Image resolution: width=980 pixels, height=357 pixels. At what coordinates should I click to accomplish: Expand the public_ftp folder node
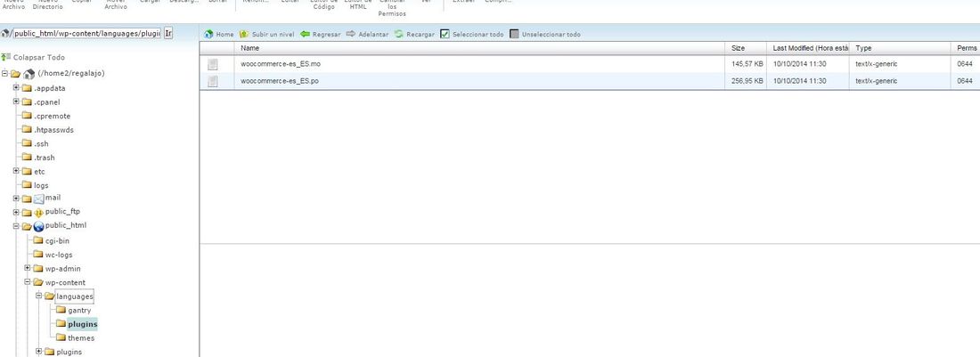click(16, 212)
